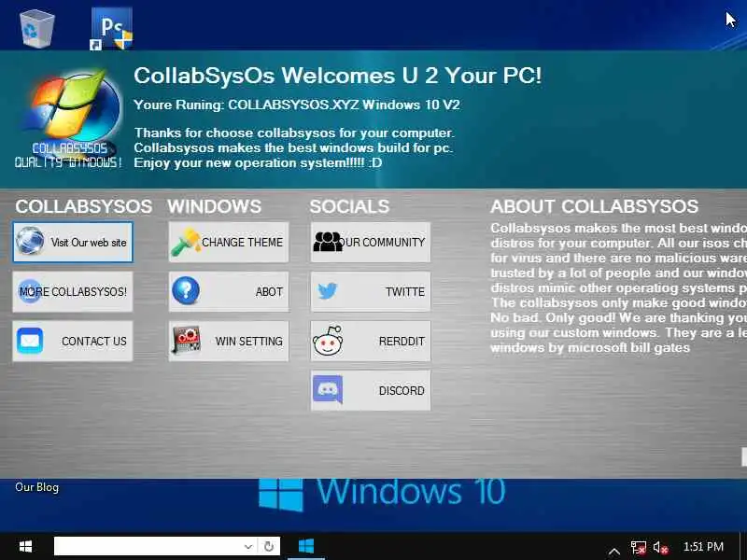
Task: Click the CONTACT US button
Action: (73, 341)
